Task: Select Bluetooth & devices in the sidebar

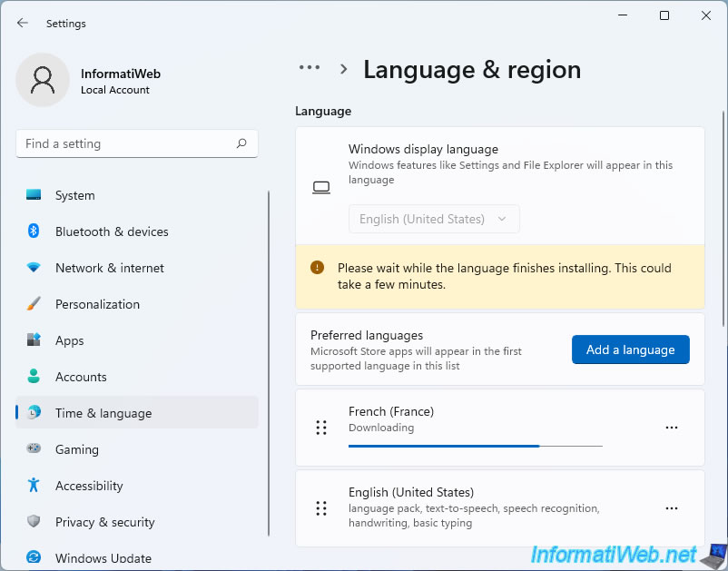Action: click(112, 231)
